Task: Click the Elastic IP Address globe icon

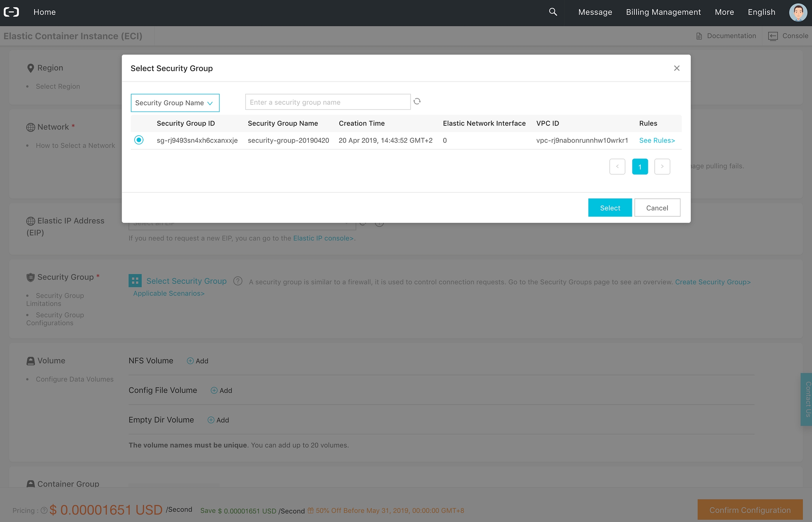Action: [x=31, y=221]
